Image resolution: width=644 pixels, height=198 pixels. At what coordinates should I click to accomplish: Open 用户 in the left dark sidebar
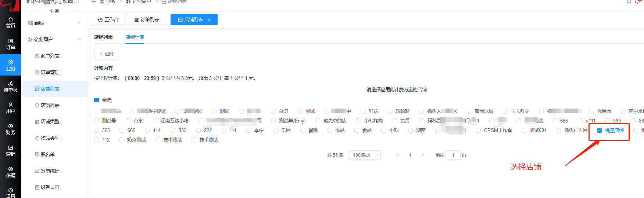(x=11, y=108)
